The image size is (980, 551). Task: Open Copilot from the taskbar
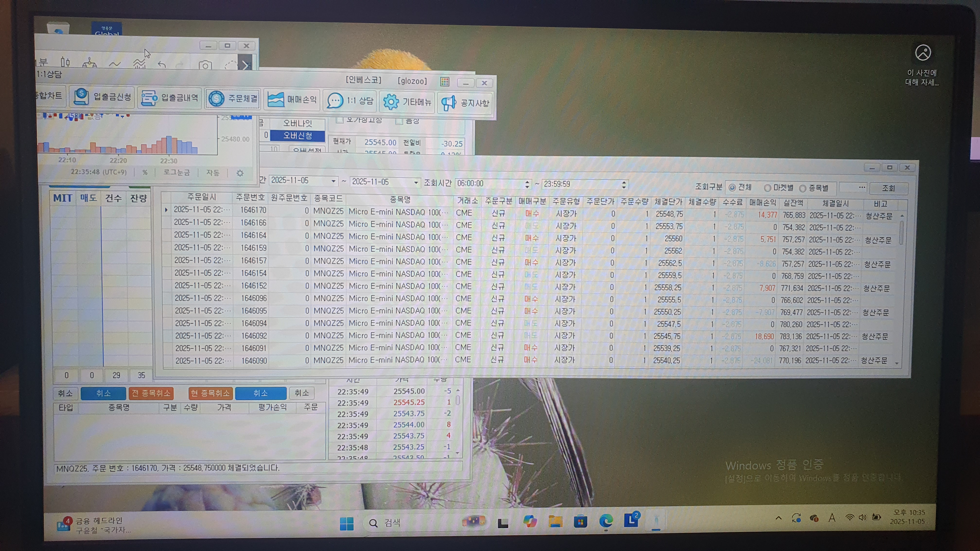(x=530, y=522)
